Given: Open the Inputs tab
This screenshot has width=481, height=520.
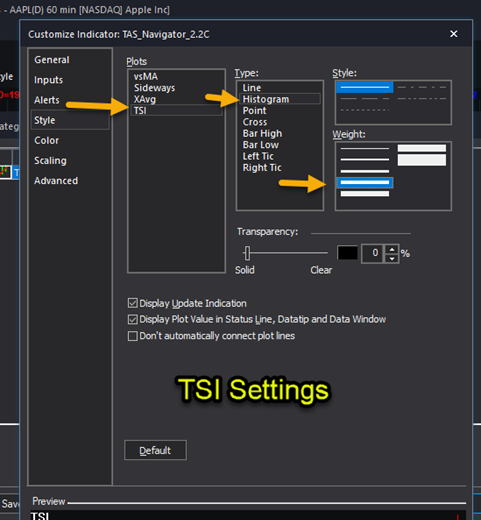Looking at the screenshot, I should pos(48,80).
